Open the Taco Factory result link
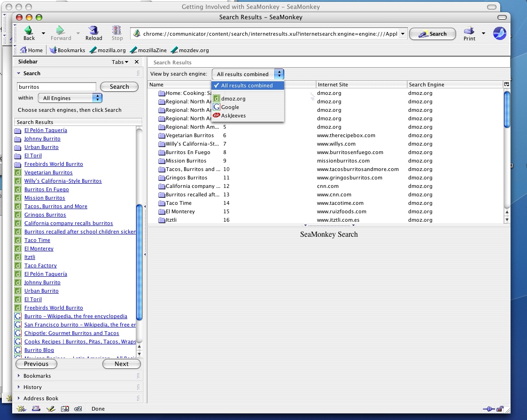This screenshot has height=420, width=527. [40, 265]
